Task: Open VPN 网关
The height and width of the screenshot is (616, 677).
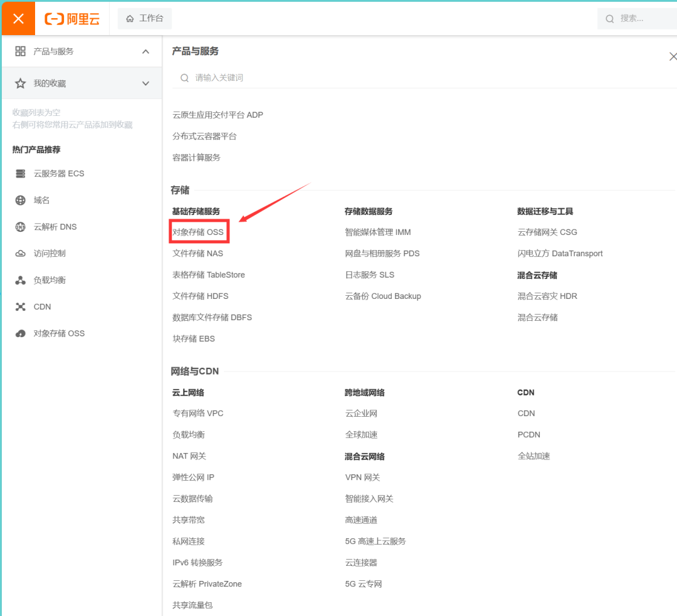Action: point(362,478)
